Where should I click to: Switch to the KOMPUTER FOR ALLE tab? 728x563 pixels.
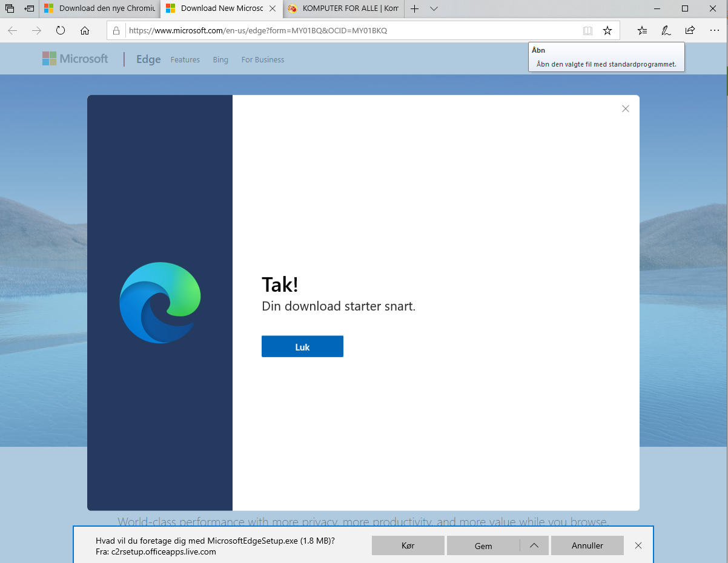tap(342, 8)
